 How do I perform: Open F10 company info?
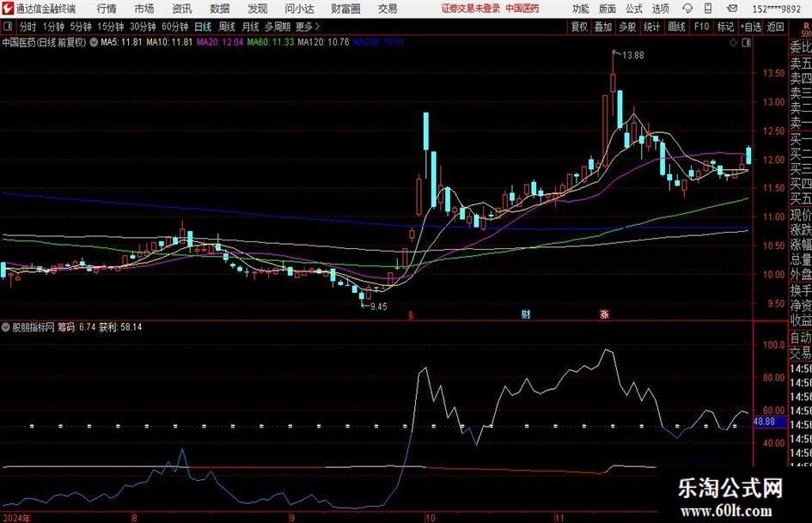701,27
